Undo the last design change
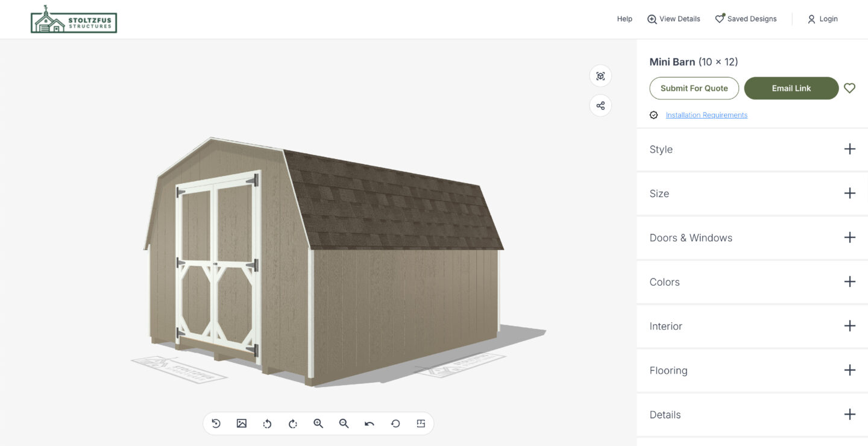868x446 pixels. pos(370,423)
